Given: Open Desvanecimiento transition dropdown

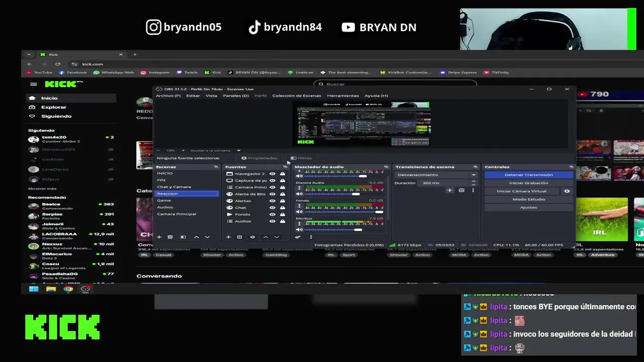Looking at the screenshot, I should [x=436, y=175].
